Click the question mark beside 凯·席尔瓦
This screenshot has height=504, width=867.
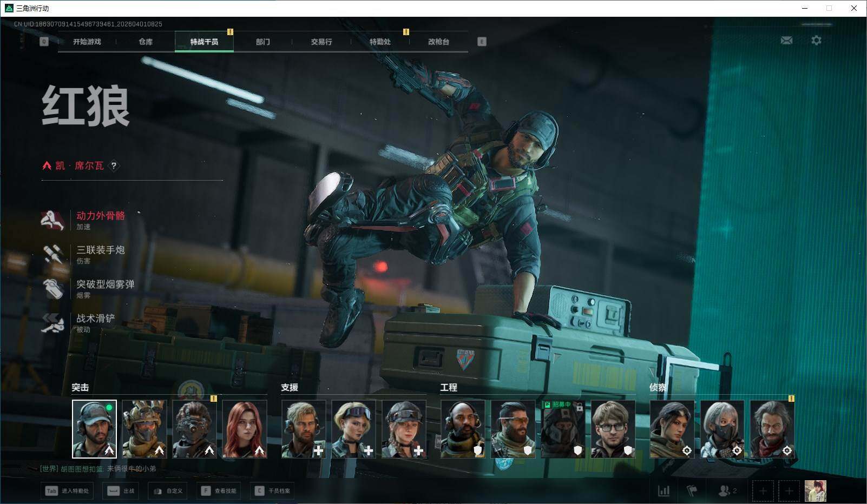tap(114, 165)
